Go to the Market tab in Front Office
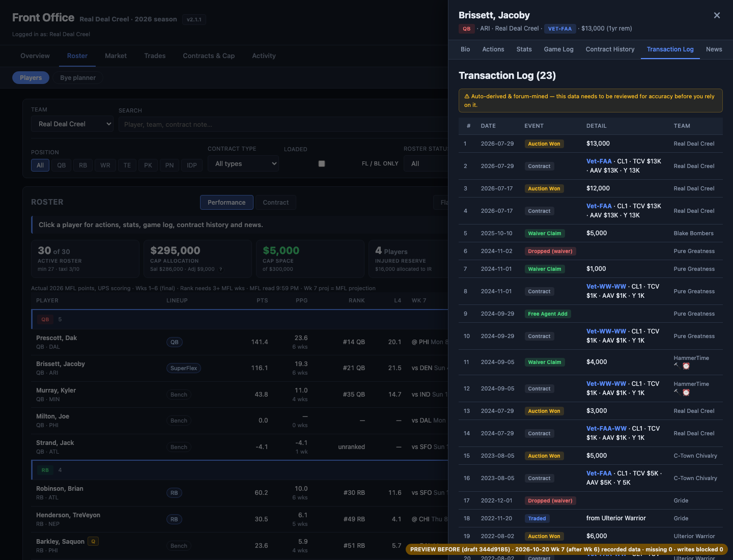733x560 pixels. coord(116,56)
